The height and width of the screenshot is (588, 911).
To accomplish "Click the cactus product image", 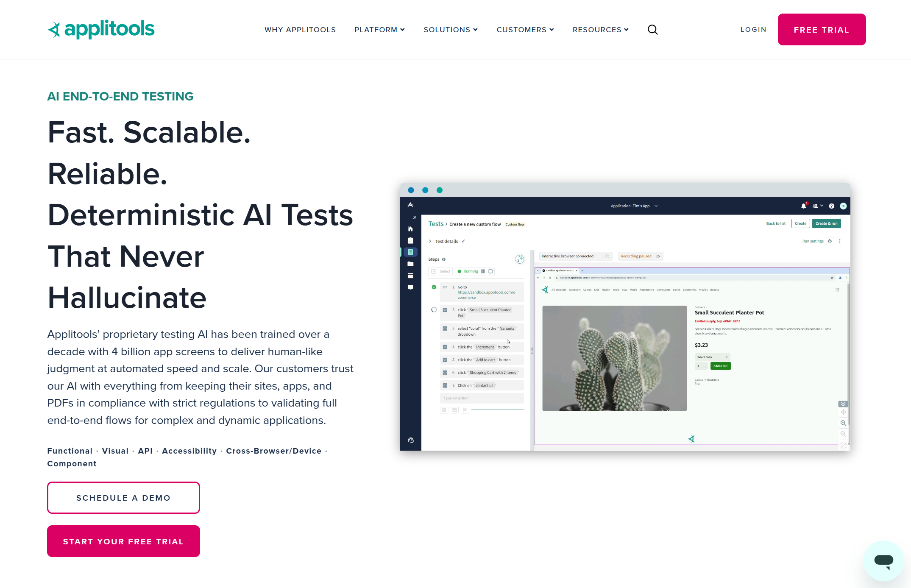I will pyautogui.click(x=614, y=358).
